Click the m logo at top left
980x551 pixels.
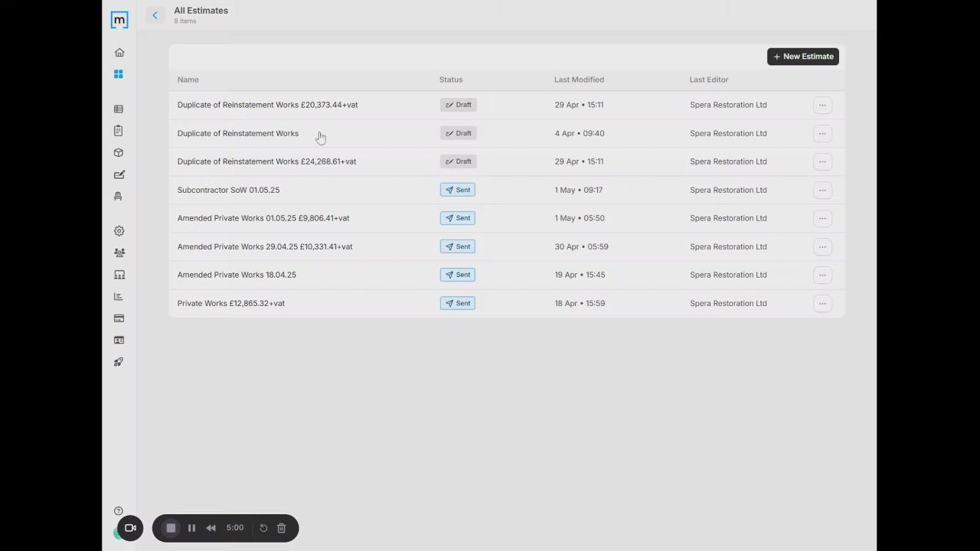click(119, 20)
